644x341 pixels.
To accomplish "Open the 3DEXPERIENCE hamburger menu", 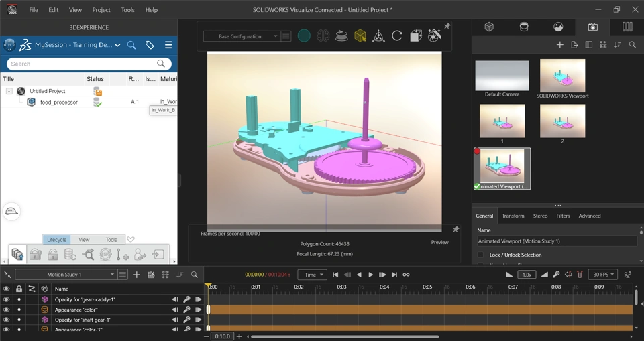I will click(x=168, y=45).
